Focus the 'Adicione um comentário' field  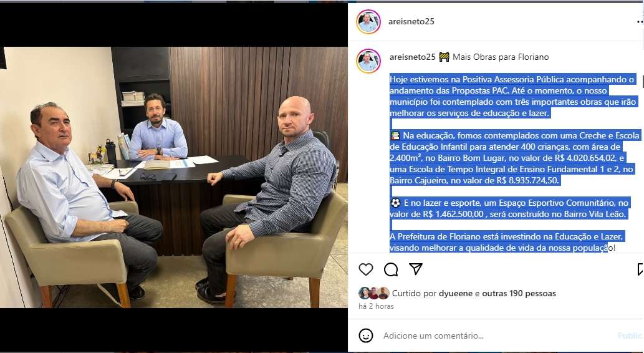coord(497,336)
